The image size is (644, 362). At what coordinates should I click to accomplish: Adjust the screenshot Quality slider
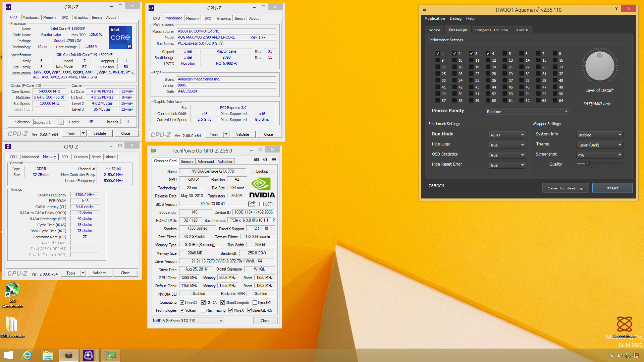point(587,164)
